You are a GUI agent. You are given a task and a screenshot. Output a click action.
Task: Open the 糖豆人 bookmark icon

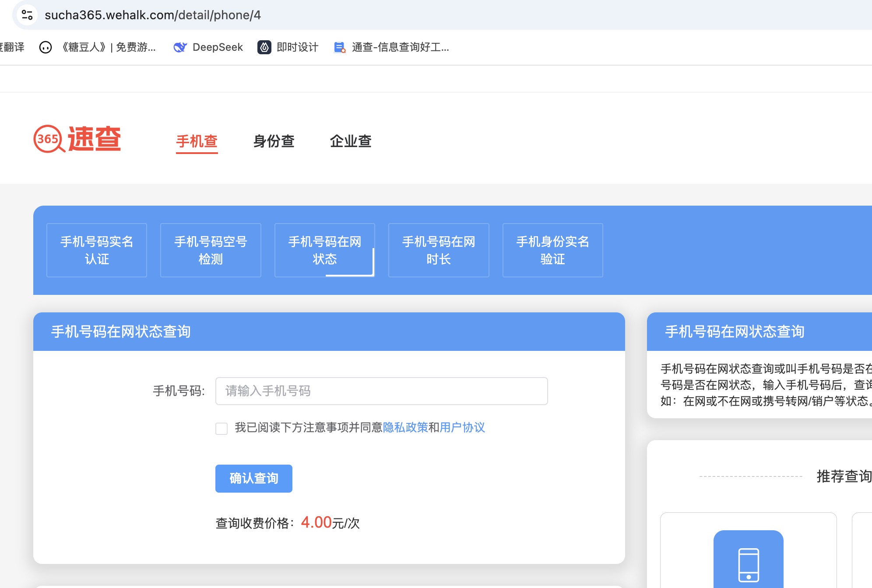click(x=46, y=47)
